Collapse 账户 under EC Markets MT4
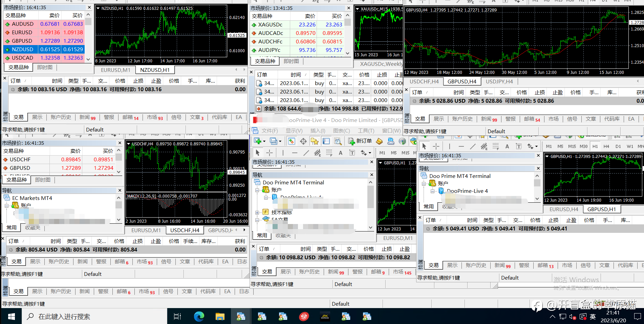Screen dimensions: 644x324 tap(6, 205)
